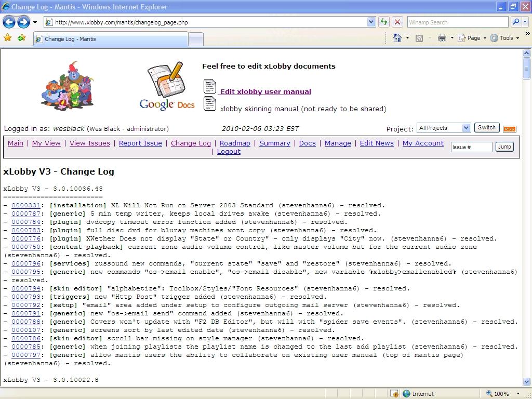This screenshot has width=532, height=399.
Task: Click the Jump button
Action: [x=504, y=147]
